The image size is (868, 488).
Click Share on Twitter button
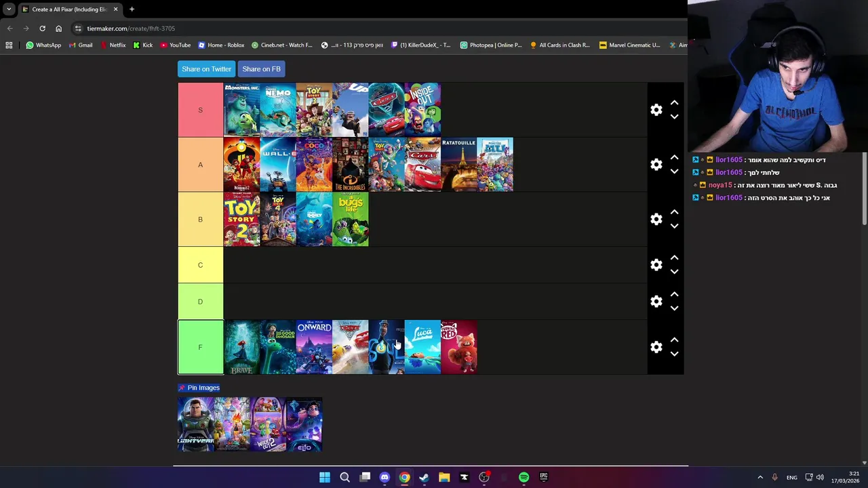[x=206, y=69]
